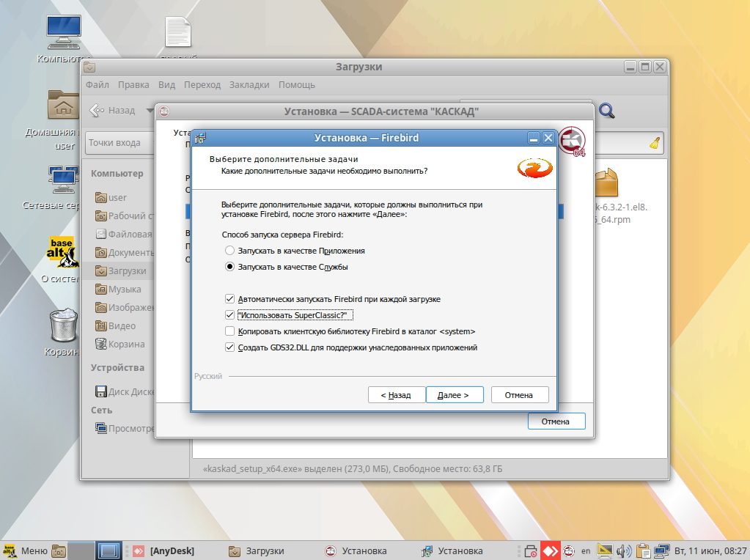This screenshot has height=560, width=750.
Task: Click the search magnifier icon in file manager
Action: pos(606,111)
